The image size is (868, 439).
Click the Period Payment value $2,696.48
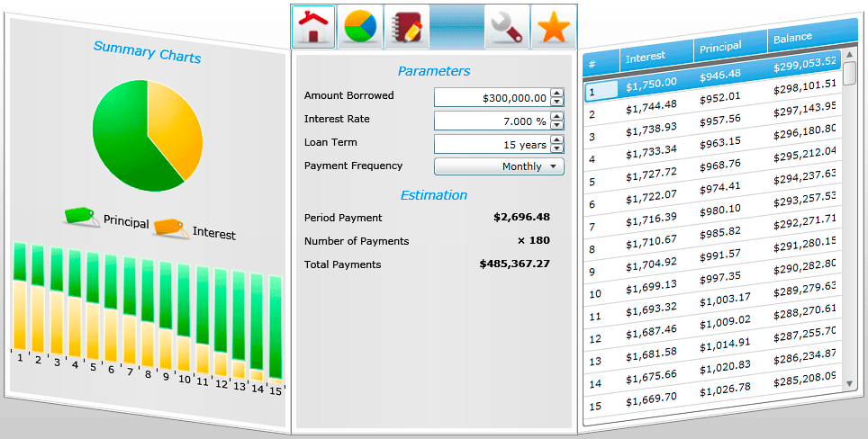[521, 218]
